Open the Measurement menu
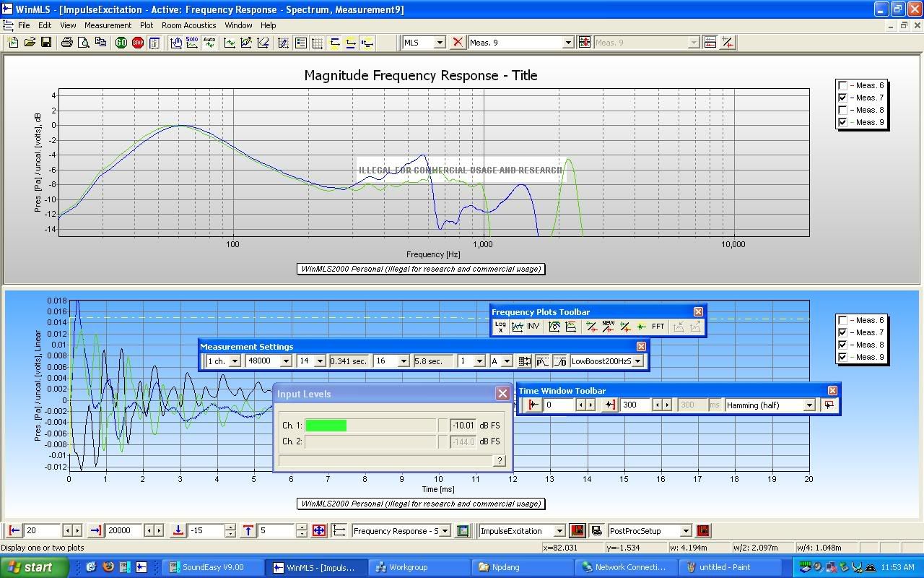924x578 pixels. [x=108, y=25]
